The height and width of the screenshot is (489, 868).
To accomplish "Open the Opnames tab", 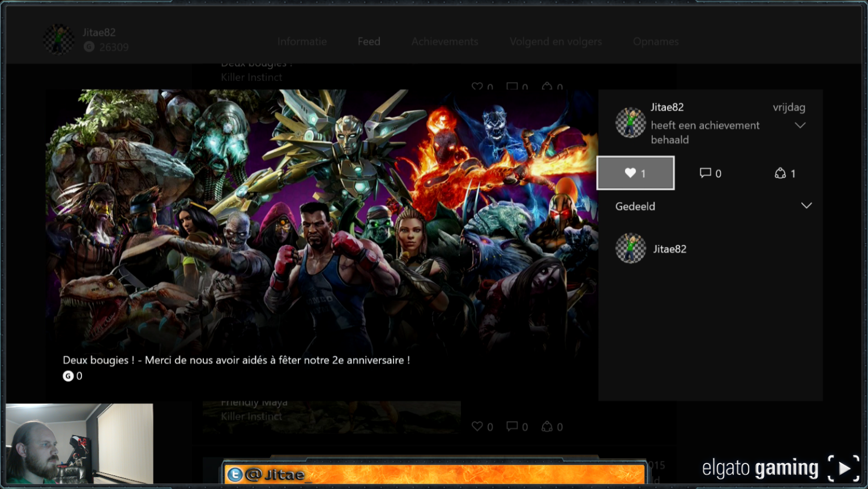I will (656, 41).
